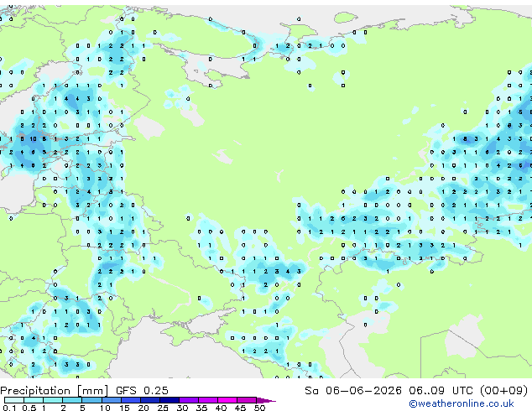Click the 45–50 mm legend swatch

pyautogui.click(x=247, y=400)
